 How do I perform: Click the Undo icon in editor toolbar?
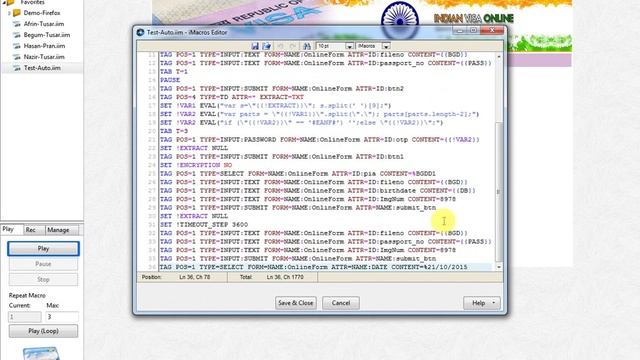coord(280,46)
